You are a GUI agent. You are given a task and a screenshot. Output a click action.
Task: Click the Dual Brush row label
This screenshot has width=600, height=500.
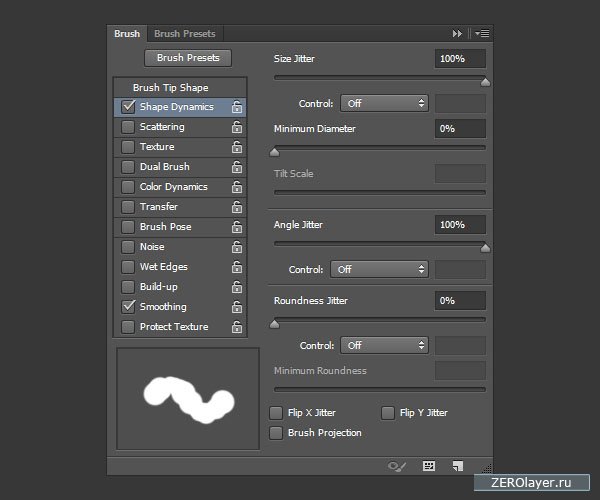(x=165, y=167)
